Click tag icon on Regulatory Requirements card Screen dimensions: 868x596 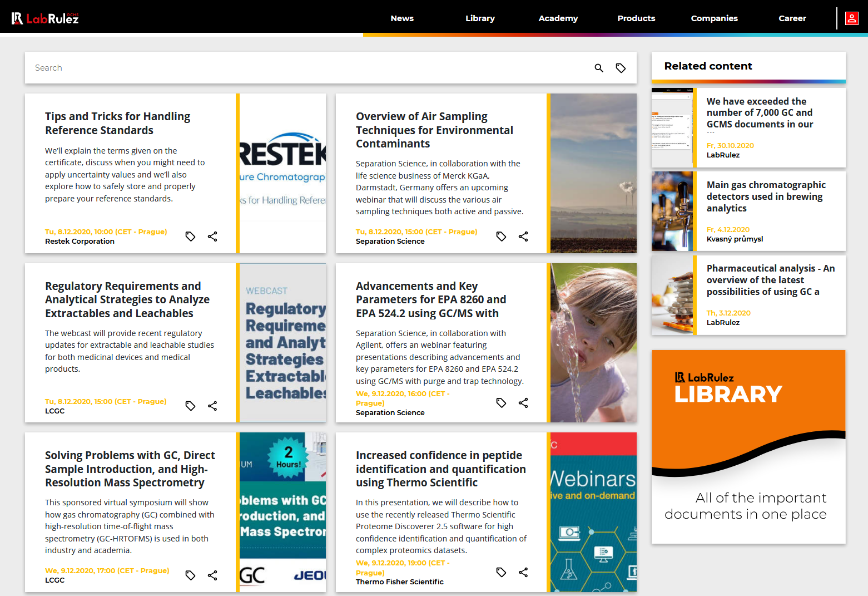click(x=190, y=406)
